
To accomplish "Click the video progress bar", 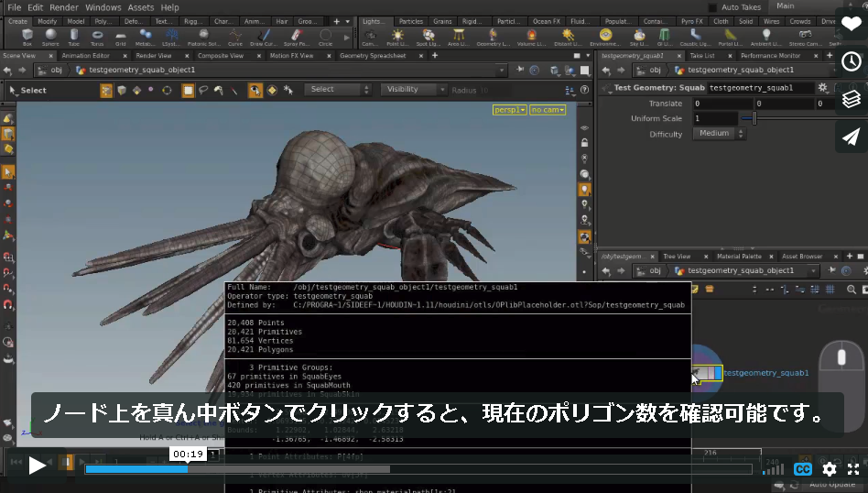I will (418, 469).
